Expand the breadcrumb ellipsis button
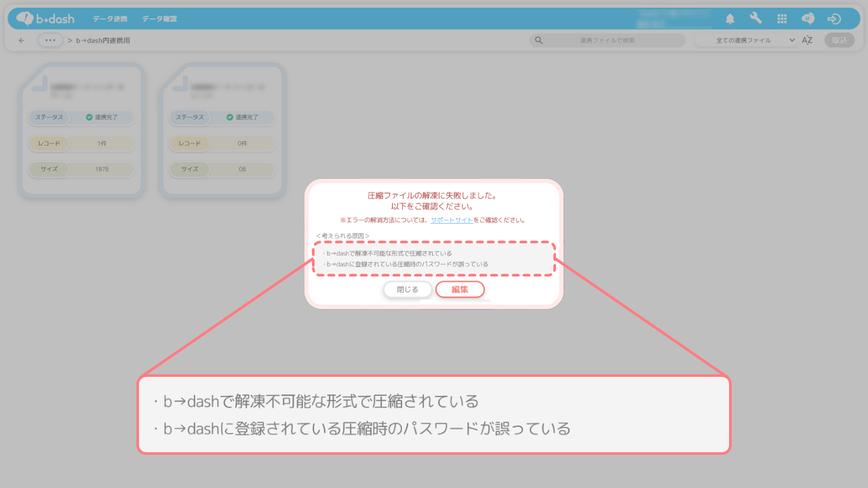The width and height of the screenshot is (868, 488). click(51, 41)
